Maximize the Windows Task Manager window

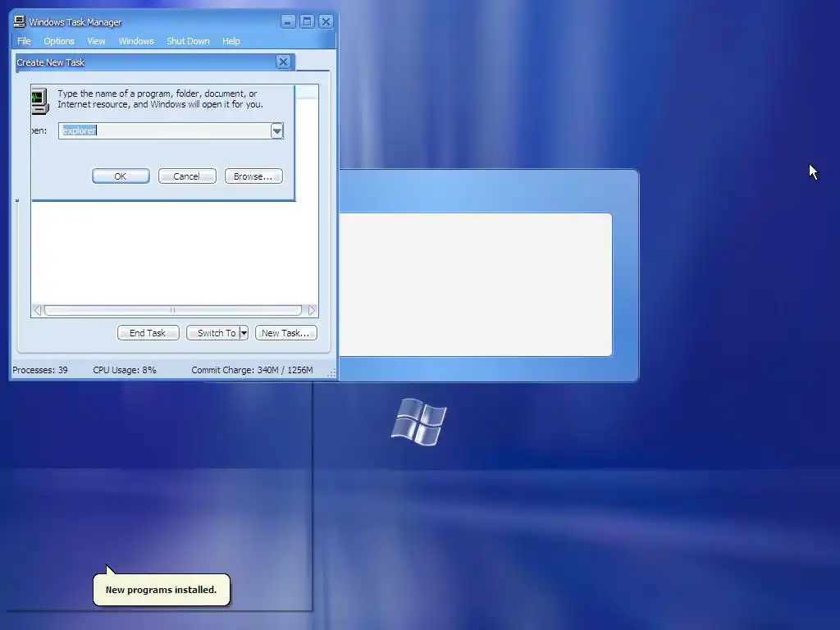(307, 21)
